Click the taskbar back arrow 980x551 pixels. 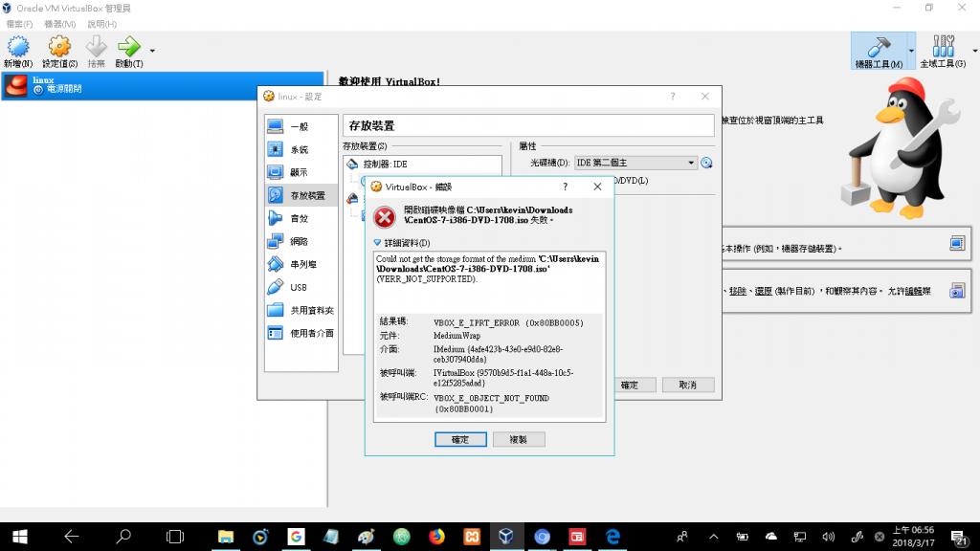click(x=72, y=537)
